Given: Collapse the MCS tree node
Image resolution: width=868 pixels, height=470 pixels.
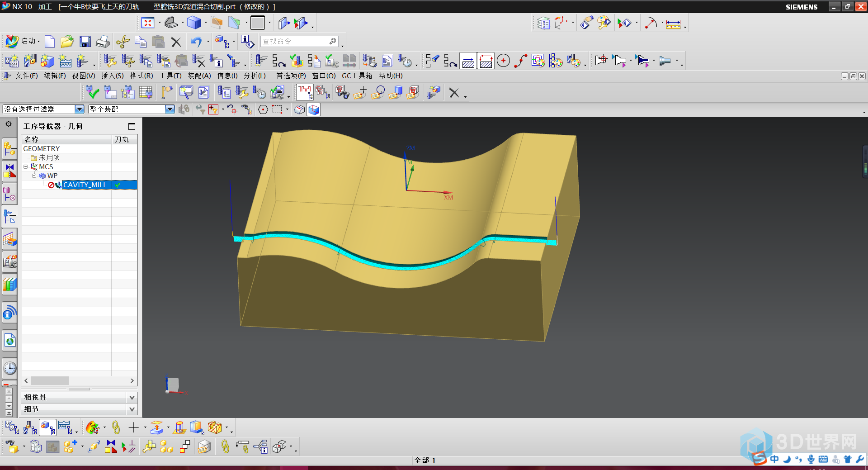Looking at the screenshot, I should 26,166.
